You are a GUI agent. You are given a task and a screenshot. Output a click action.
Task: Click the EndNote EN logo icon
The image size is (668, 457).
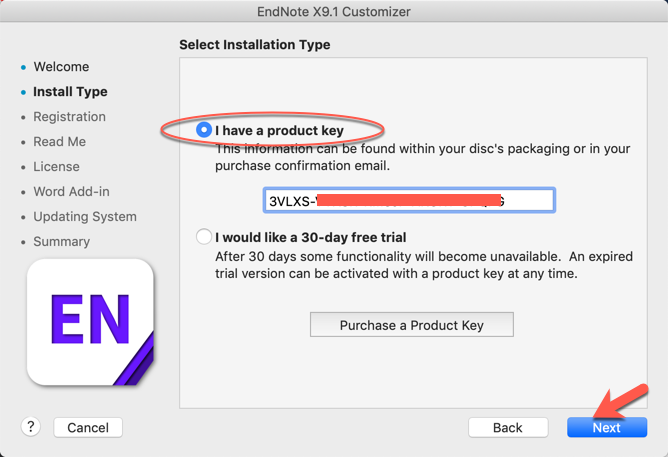90,322
